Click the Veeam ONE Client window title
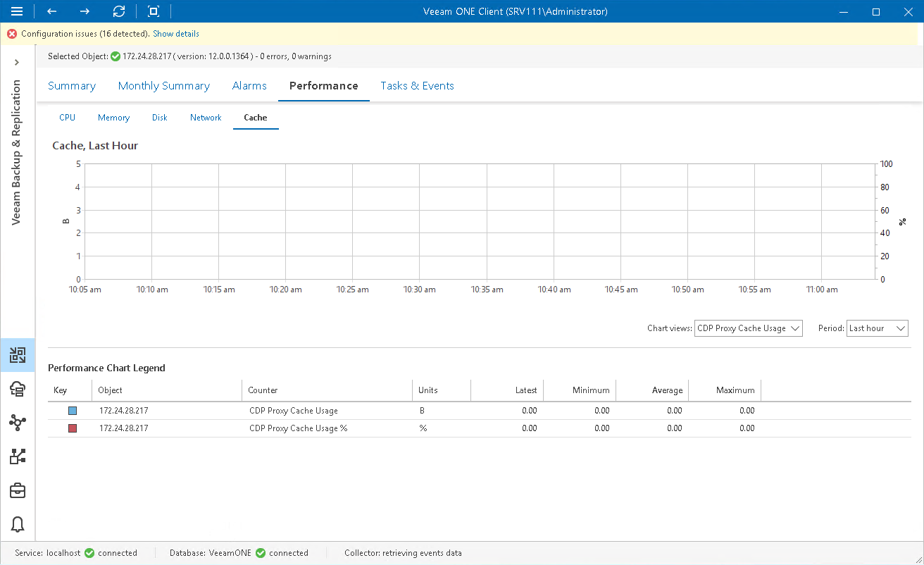924x565 pixels. pyautogui.click(x=516, y=11)
